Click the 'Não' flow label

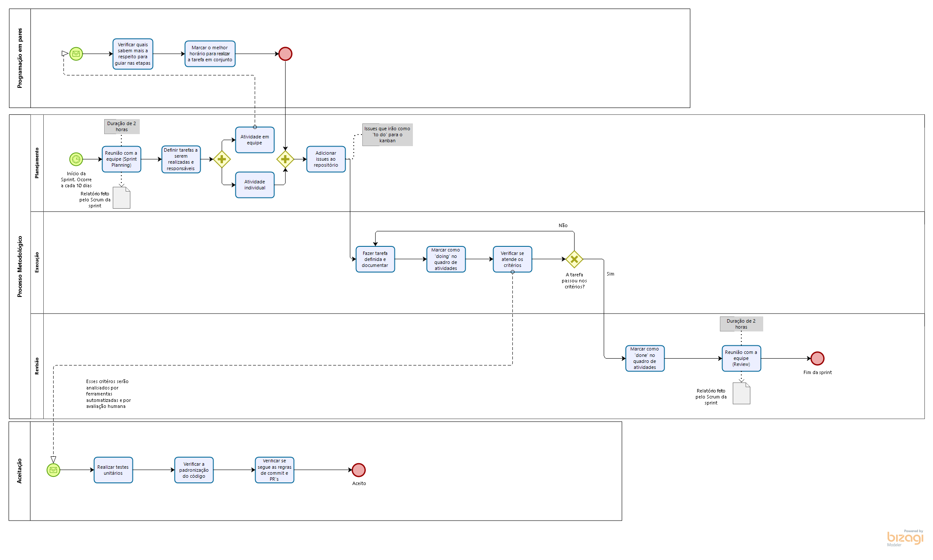coord(563,225)
